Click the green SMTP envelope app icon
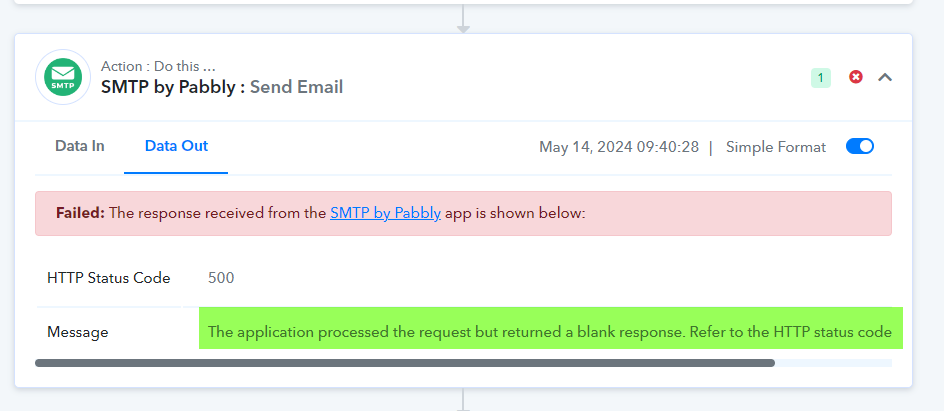Image resolution: width=944 pixels, height=411 pixels. tap(63, 78)
